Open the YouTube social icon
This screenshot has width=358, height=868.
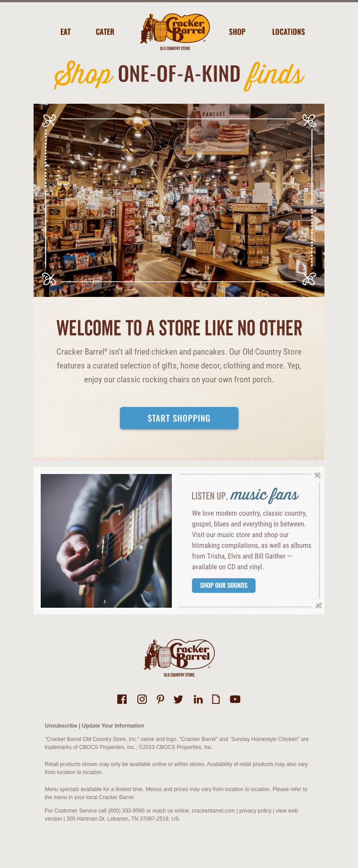(235, 699)
